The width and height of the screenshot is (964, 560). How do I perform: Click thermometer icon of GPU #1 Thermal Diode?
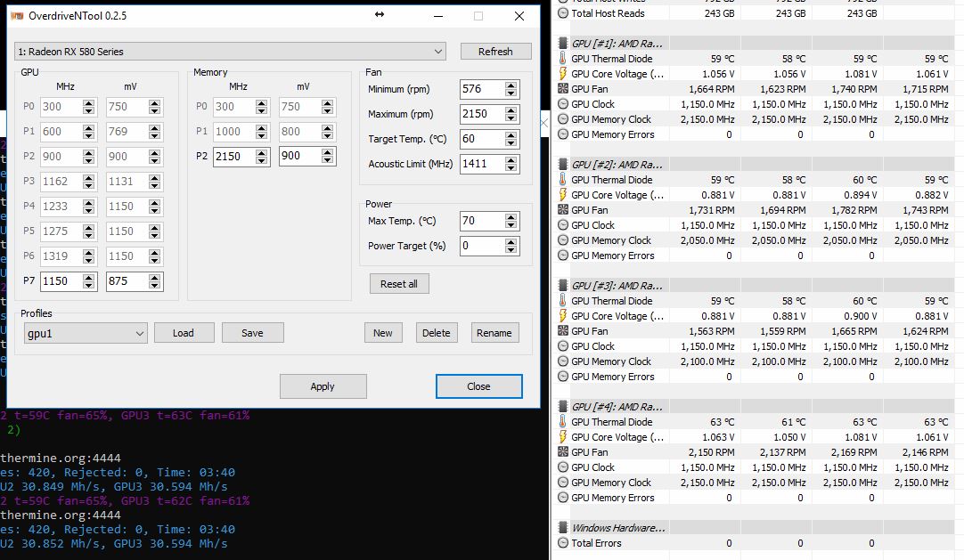[x=562, y=59]
